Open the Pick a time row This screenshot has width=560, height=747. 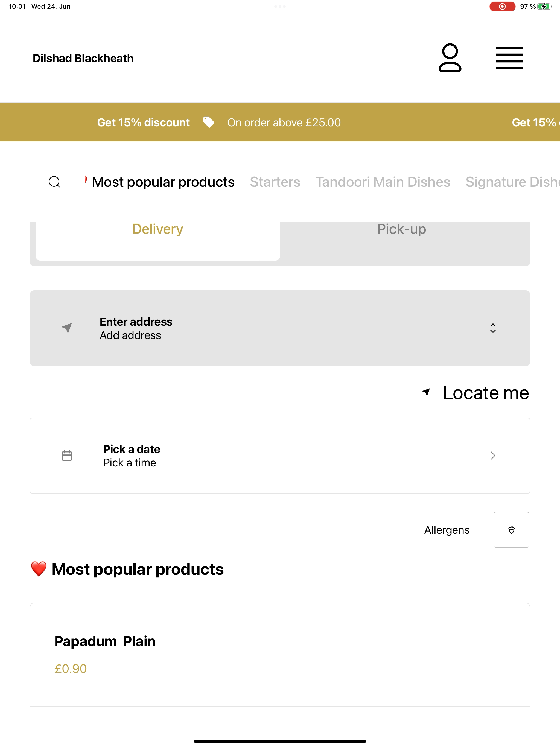tap(280, 456)
